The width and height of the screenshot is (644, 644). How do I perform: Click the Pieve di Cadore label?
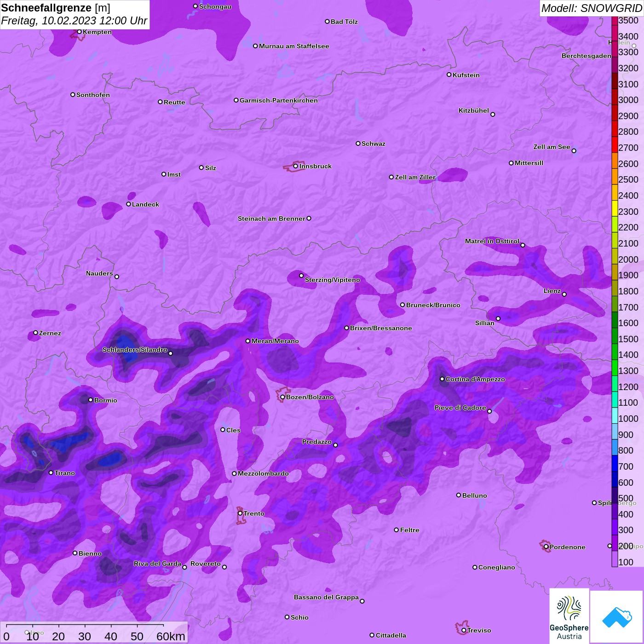pyautogui.click(x=460, y=408)
